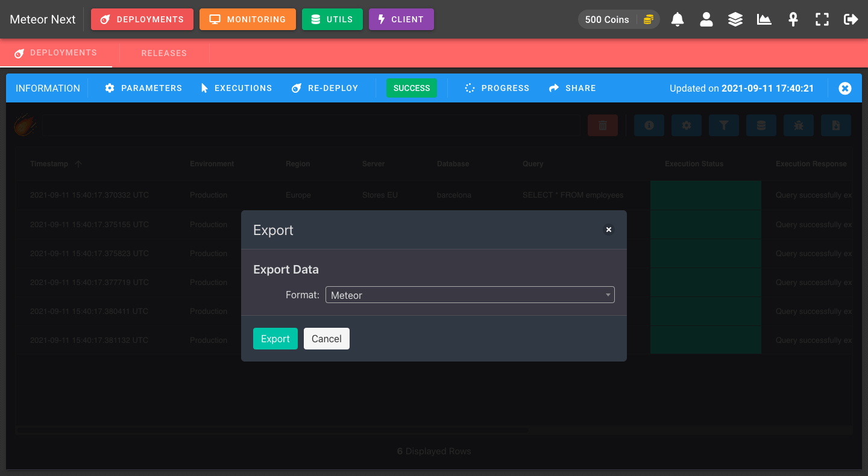The height and width of the screenshot is (476, 868).
Task: Open the DEPLOYMENTS top navigation button
Action: [142, 19]
